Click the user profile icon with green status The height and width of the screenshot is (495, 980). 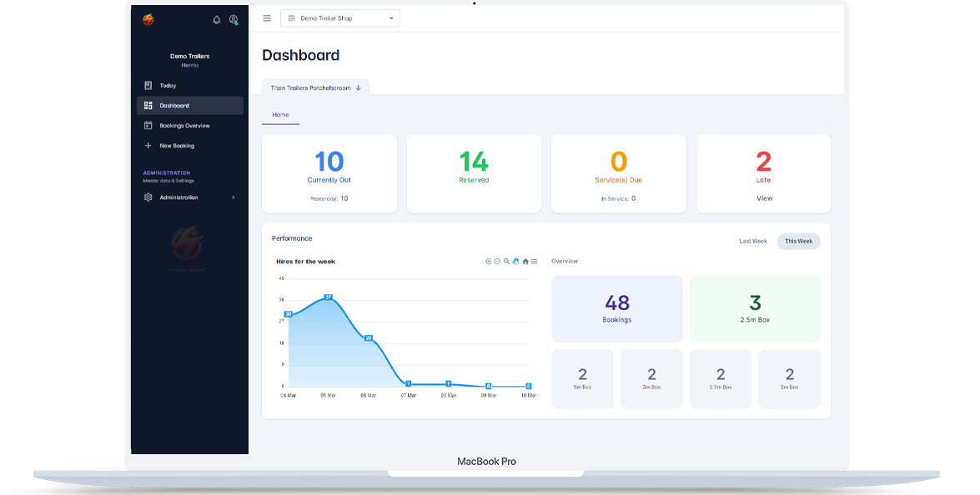point(234,20)
